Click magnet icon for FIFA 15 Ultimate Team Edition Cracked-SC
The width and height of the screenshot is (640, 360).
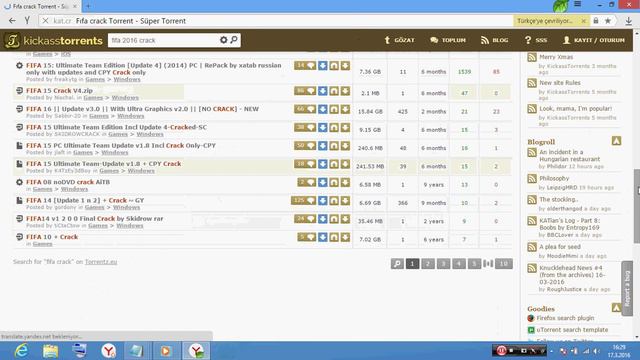[x=334, y=127]
